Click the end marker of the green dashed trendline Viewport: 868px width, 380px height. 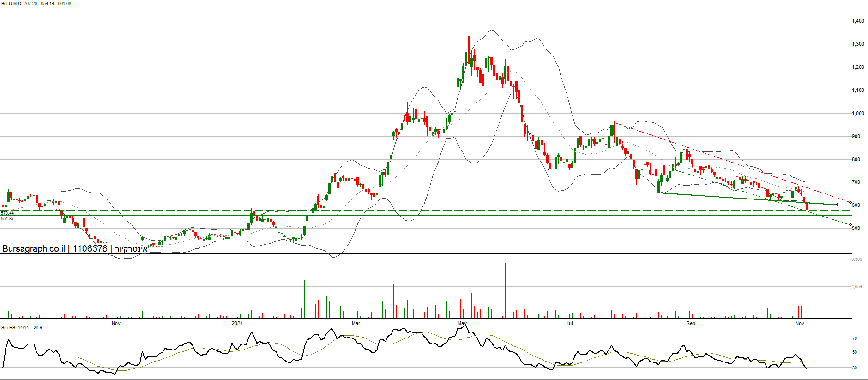[x=850, y=225]
